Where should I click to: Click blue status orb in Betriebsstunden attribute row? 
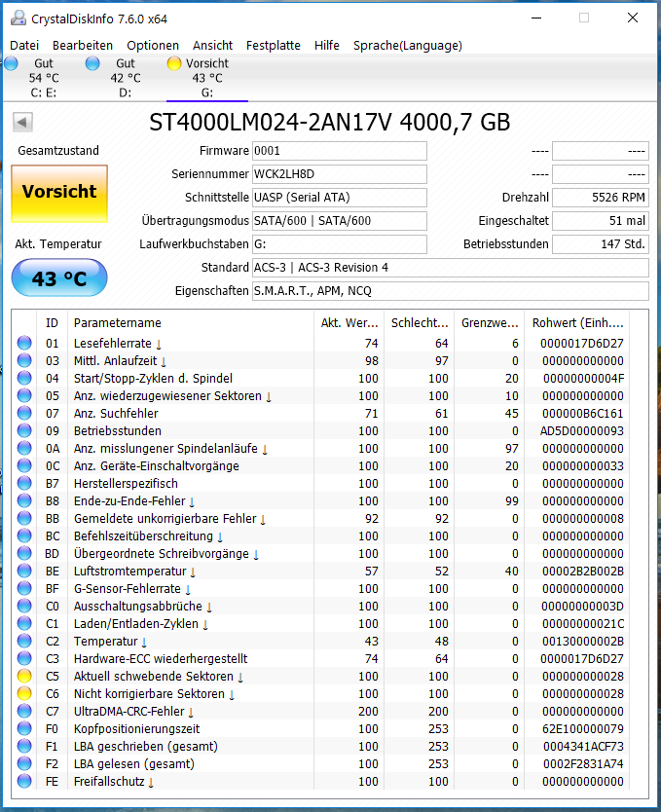point(24,431)
